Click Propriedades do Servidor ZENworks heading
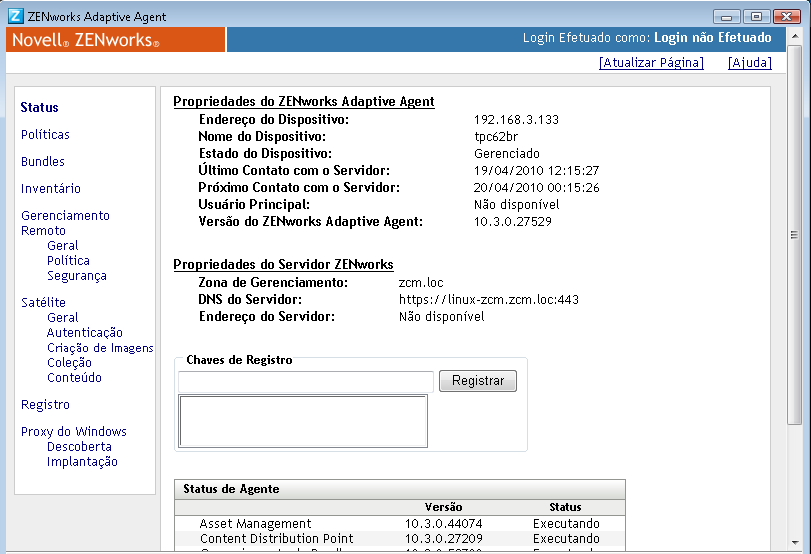This screenshot has width=811, height=554. point(283,264)
